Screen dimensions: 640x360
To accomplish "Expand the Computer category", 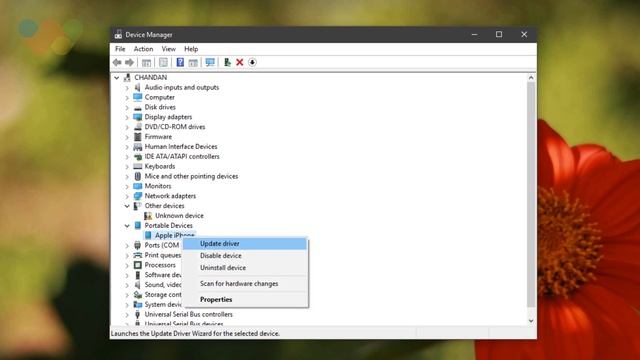I will pos(127,98).
